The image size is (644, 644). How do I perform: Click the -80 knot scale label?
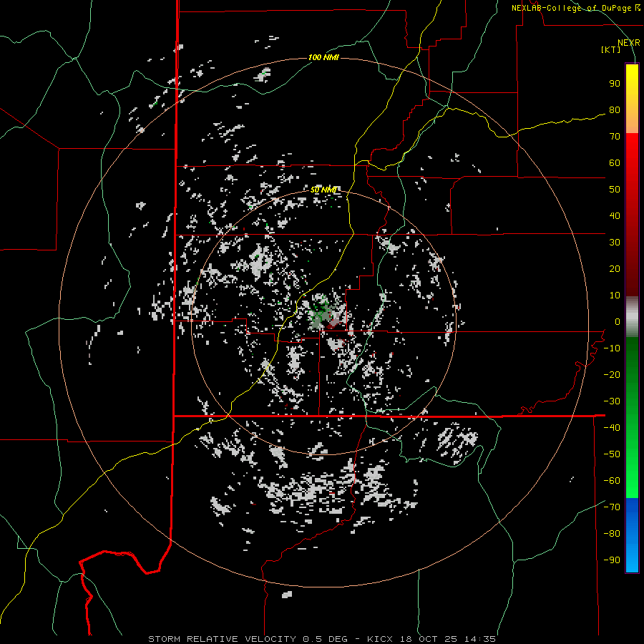click(x=612, y=534)
